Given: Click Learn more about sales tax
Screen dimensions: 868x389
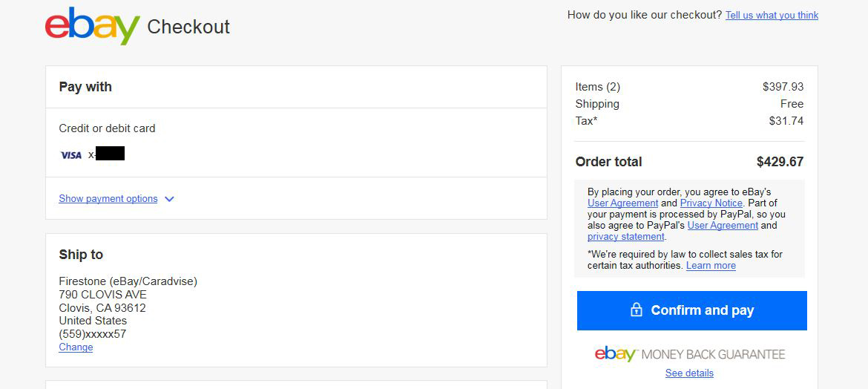Looking at the screenshot, I should (x=711, y=266).
